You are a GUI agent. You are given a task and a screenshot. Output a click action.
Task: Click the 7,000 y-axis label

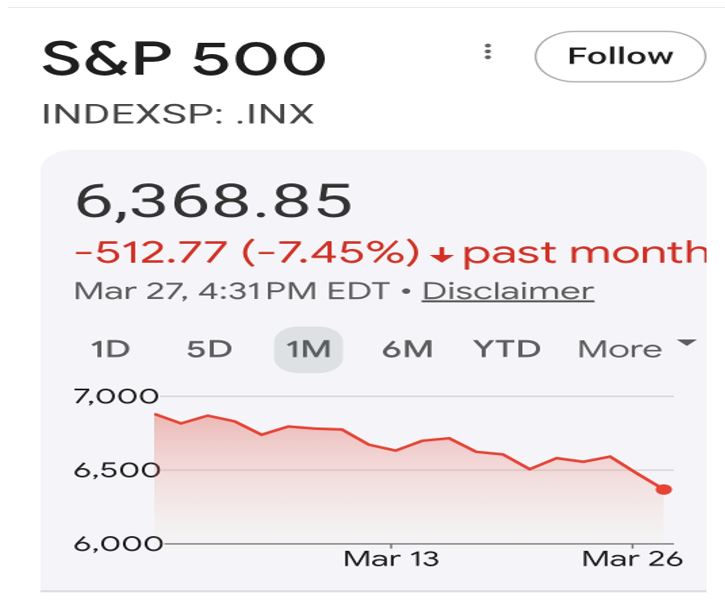(110, 395)
